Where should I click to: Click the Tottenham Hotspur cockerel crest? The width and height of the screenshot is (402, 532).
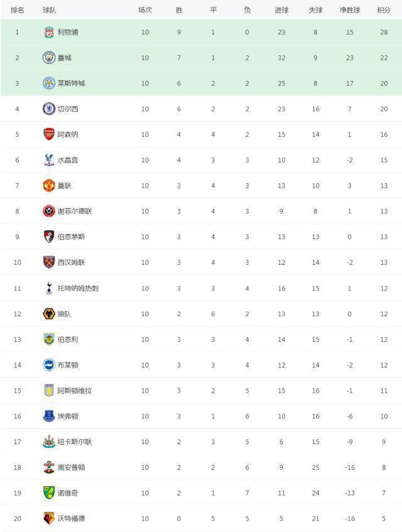click(x=49, y=288)
